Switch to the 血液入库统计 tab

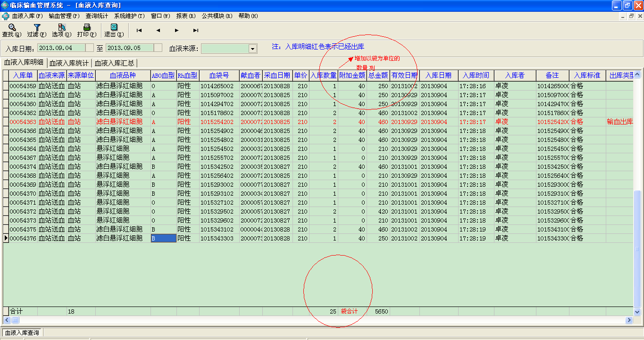coord(69,63)
